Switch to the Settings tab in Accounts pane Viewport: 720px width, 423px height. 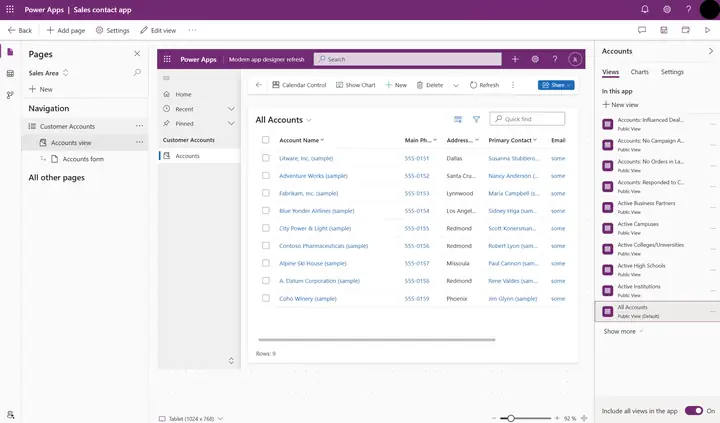tap(672, 72)
